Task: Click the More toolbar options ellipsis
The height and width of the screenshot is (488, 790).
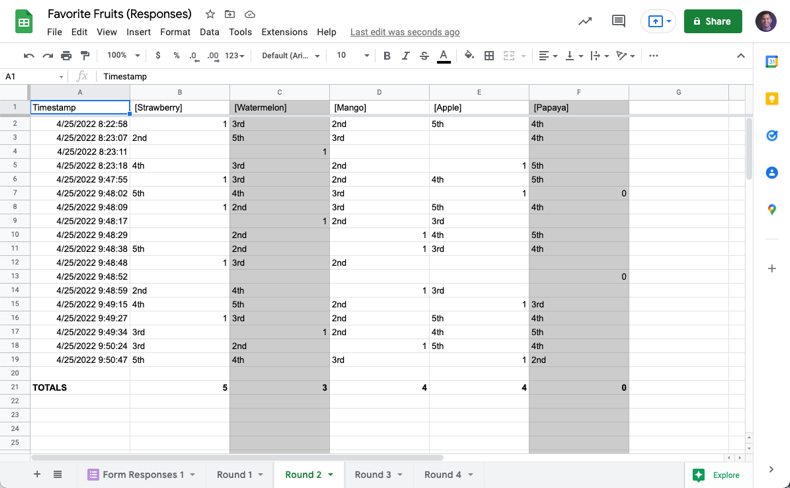Action: pos(653,56)
